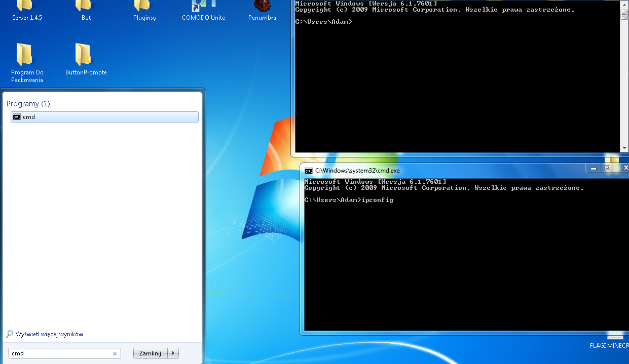The image size is (629, 364).
Task: Select cmd in the Programy results
Action: [x=104, y=117]
